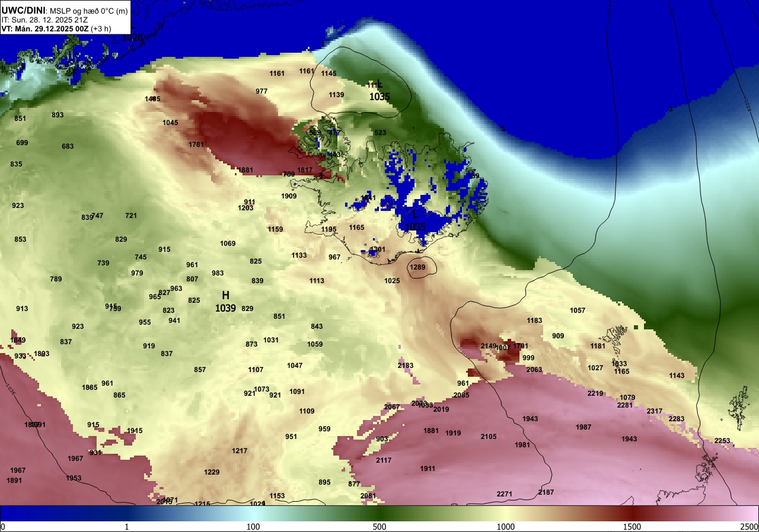Click the height value 1057
This screenshot has height=532, width=759.
point(578,310)
